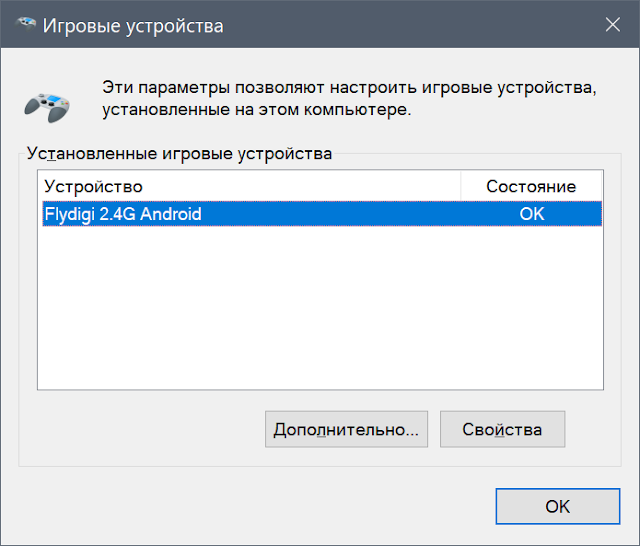640x546 pixels.
Task: Sort by the Состояние column header
Action: [x=531, y=186]
